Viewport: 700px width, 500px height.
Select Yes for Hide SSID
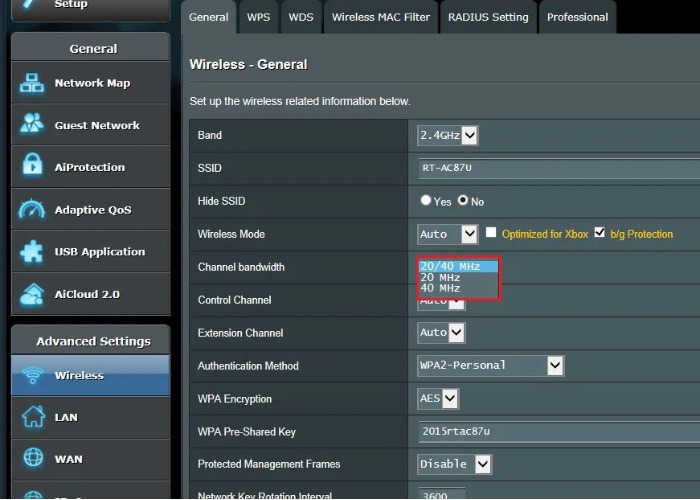coord(427,201)
